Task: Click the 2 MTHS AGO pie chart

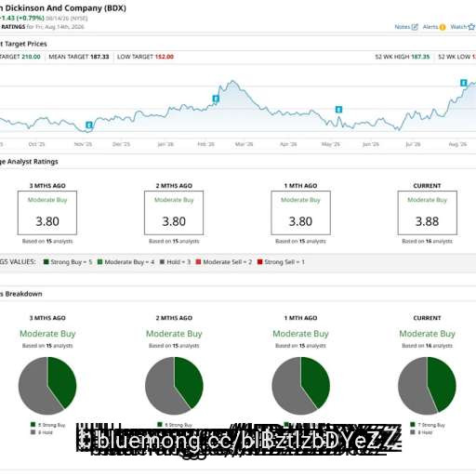Action: [174, 386]
